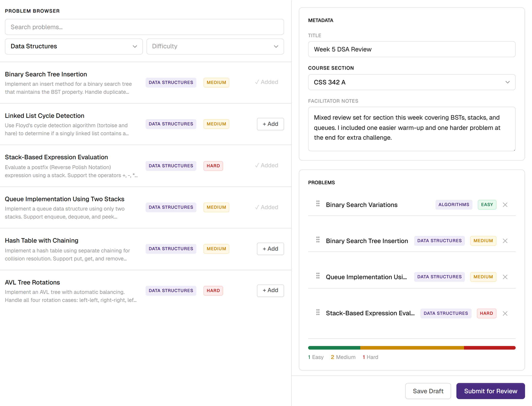532x406 pixels.
Task: Grab drag handle of Stack-Based Expression row
Action: (x=318, y=312)
